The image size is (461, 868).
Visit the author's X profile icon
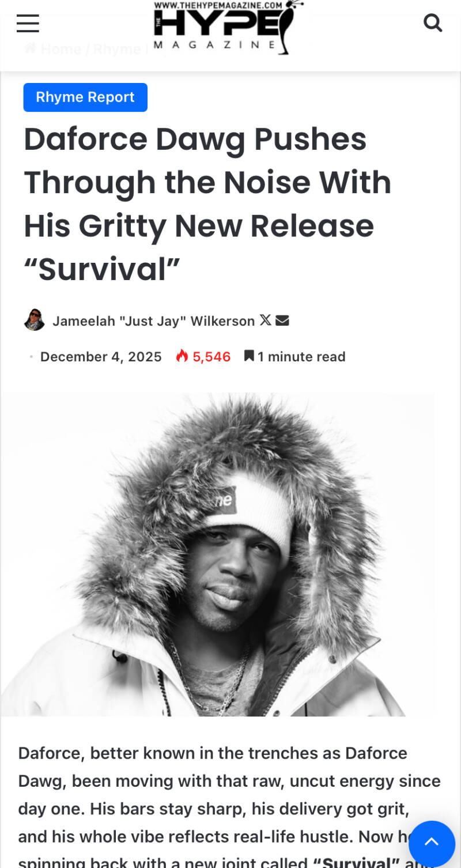pos(265,320)
